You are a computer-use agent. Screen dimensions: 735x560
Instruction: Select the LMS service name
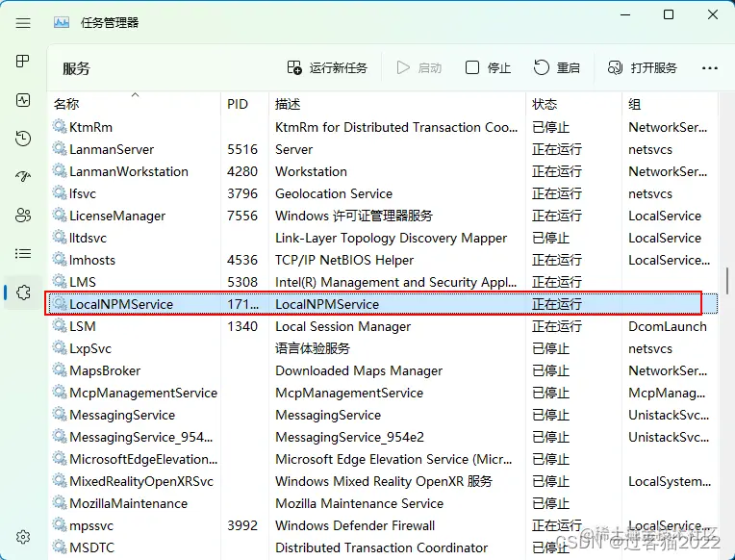pos(83,282)
